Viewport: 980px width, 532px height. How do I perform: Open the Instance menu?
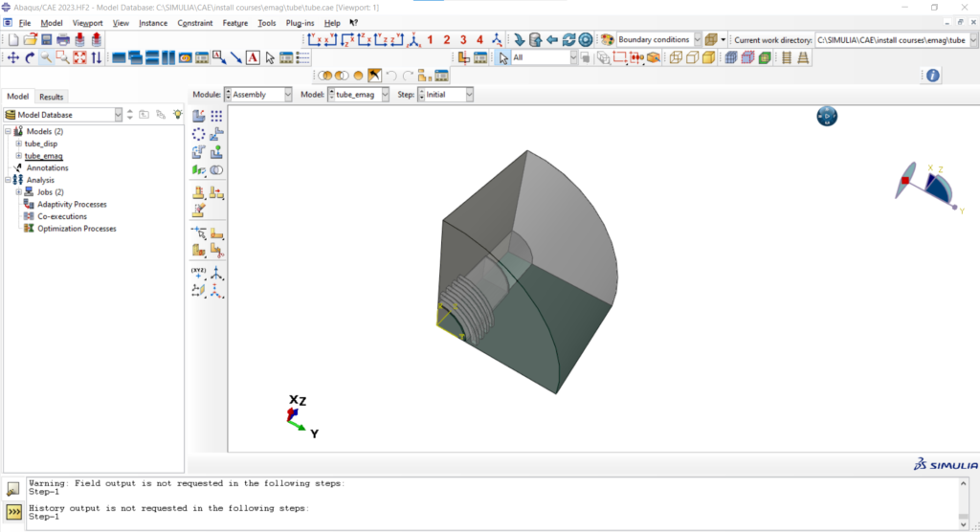153,23
